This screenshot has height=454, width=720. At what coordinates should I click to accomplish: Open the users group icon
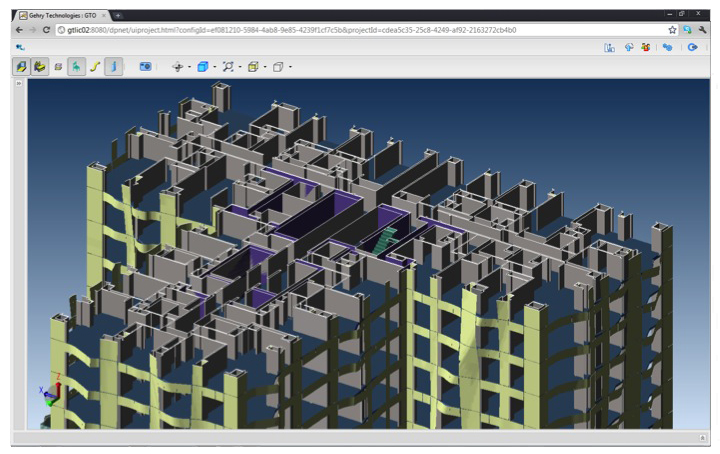coord(646,47)
